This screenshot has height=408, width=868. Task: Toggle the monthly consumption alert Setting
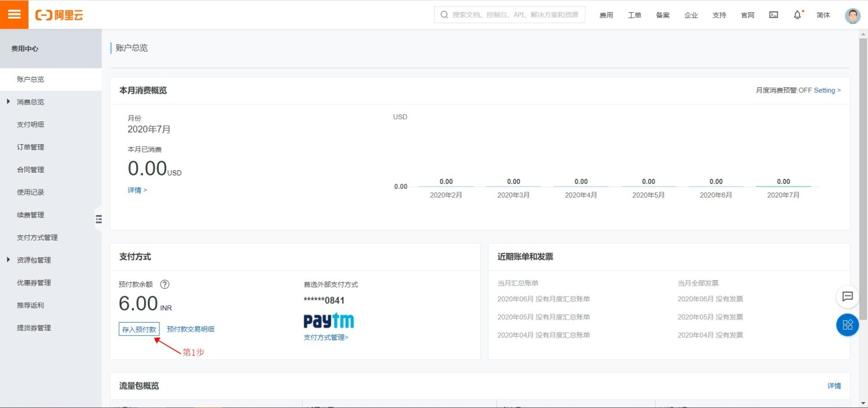pyautogui.click(x=825, y=90)
